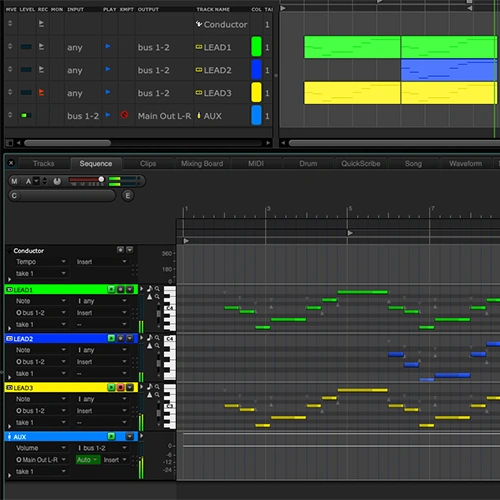Click the Main Out L-R output on AUX row
Viewport: 500px width, 500px height.
tap(164, 116)
